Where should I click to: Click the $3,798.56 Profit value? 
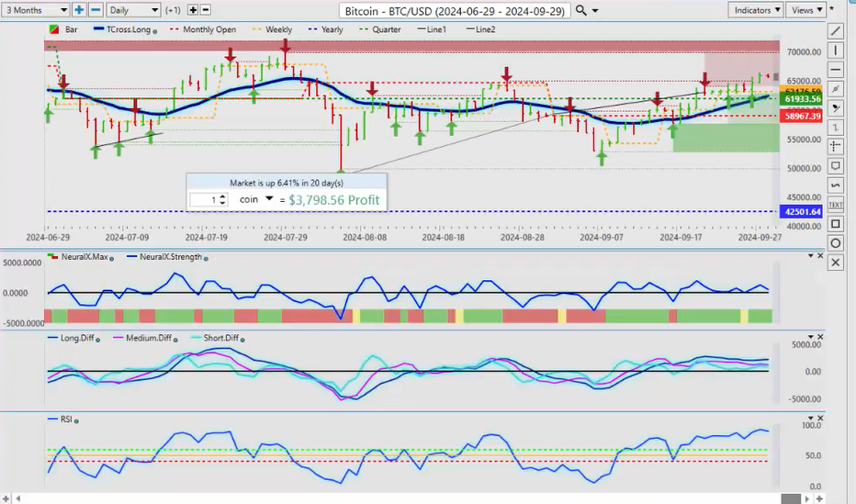coord(334,200)
